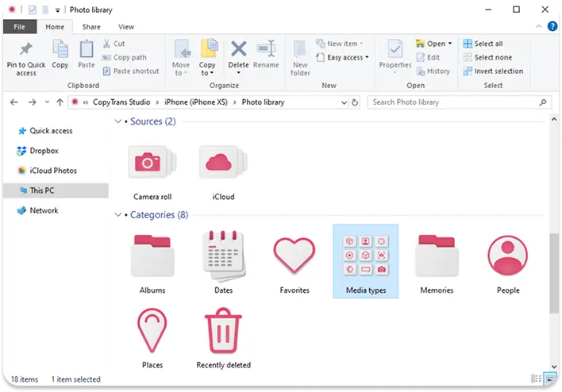The height and width of the screenshot is (392, 562).
Task: Click the Paste ribbon button
Action: pos(87,54)
